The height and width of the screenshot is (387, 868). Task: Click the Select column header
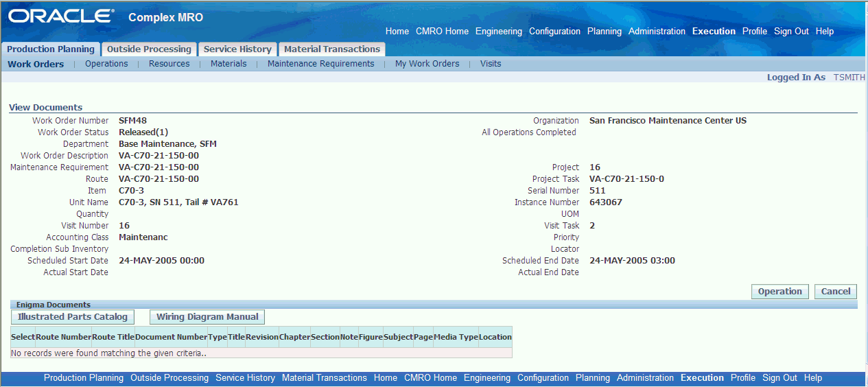(23, 337)
